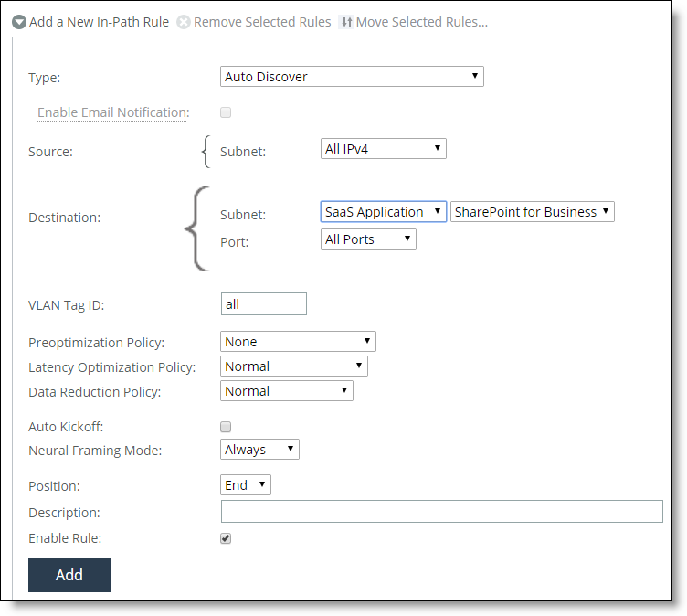Click the Add a New In-Path Rule arrow icon
This screenshot has width=687, height=616.
[x=19, y=22]
